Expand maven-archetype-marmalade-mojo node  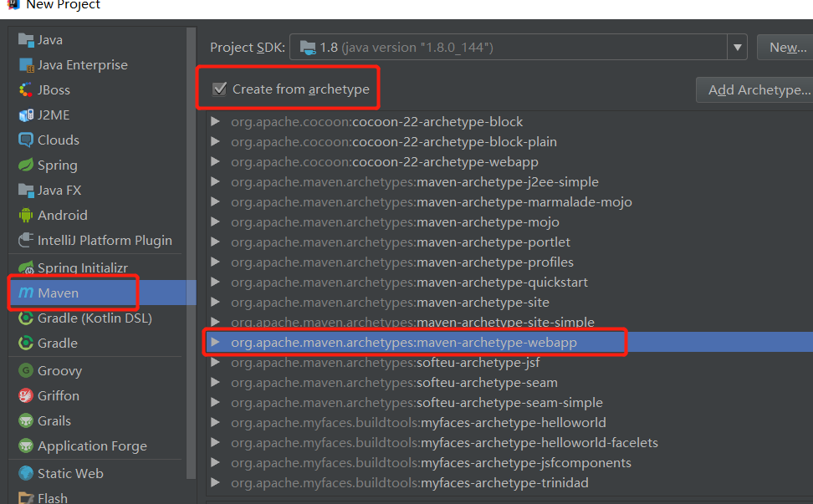215,202
